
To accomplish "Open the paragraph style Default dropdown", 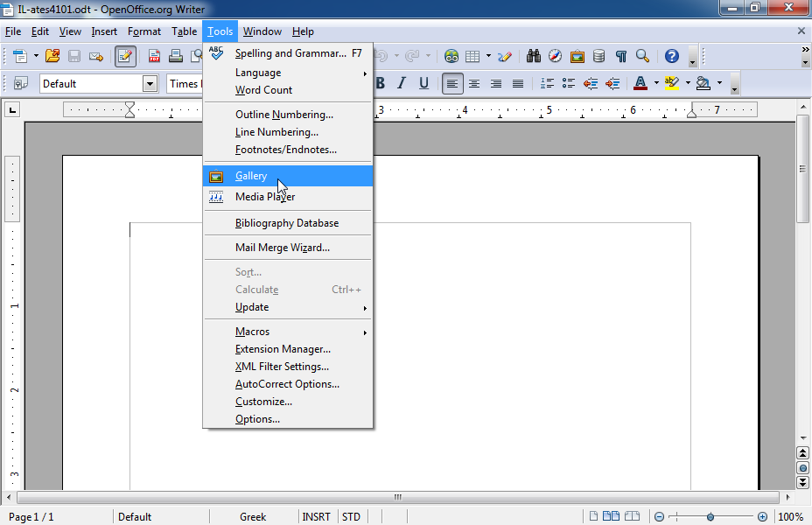I will coord(150,83).
